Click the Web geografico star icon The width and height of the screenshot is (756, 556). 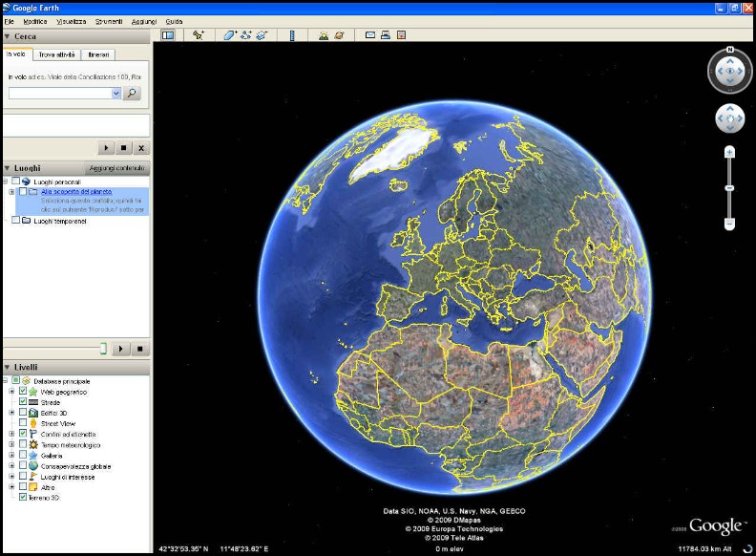click(x=32, y=392)
